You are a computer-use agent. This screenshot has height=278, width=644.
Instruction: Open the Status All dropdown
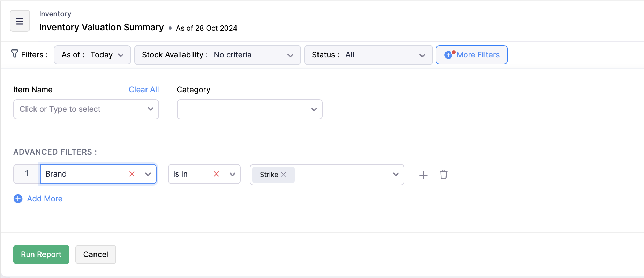click(x=368, y=55)
